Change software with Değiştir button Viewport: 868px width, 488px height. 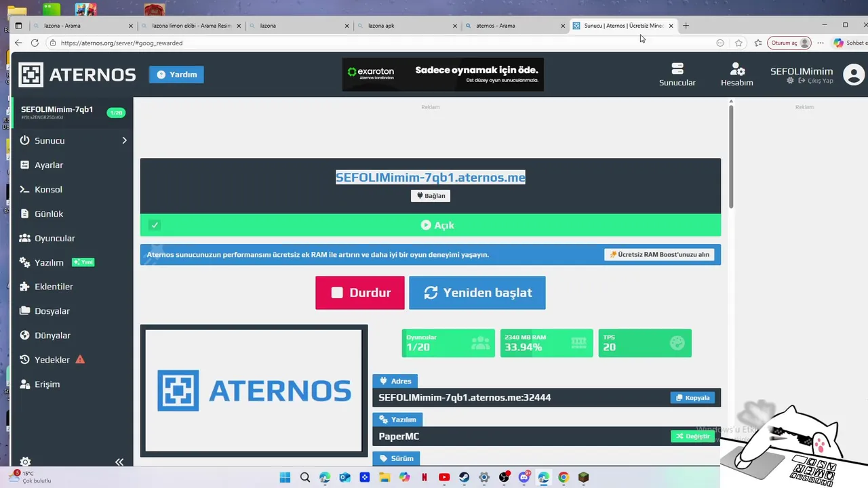693,436
